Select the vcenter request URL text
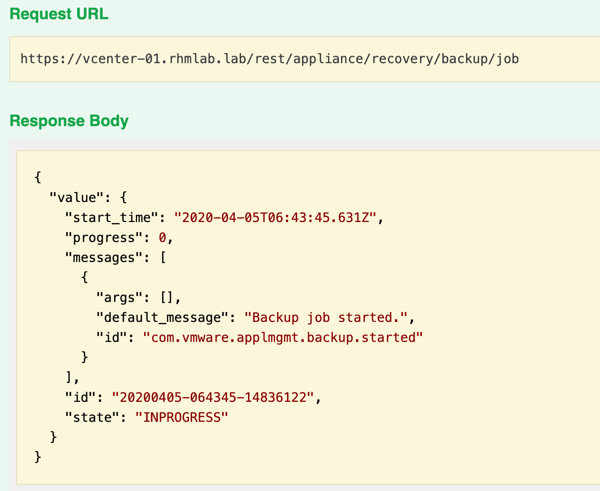The image size is (600, 491). tap(269, 59)
